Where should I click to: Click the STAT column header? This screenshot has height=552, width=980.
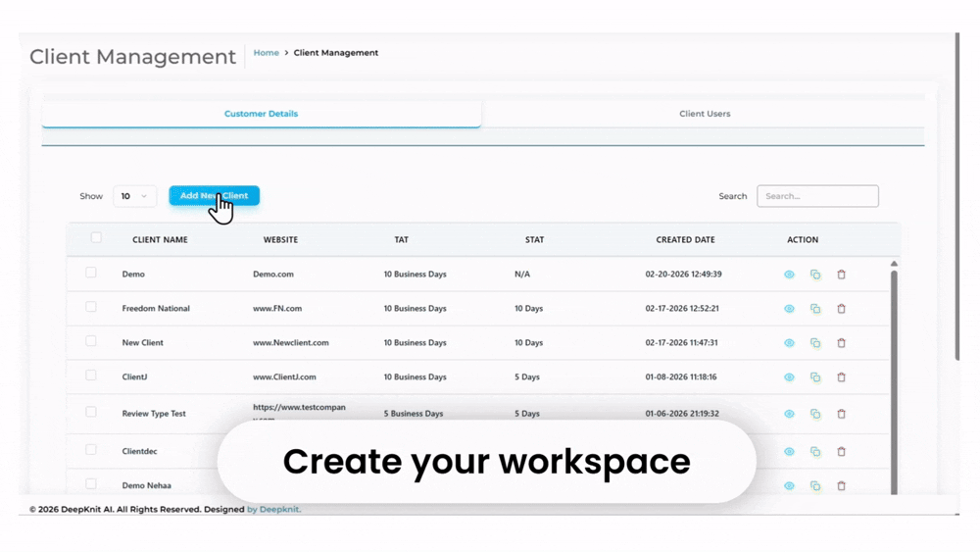(534, 240)
